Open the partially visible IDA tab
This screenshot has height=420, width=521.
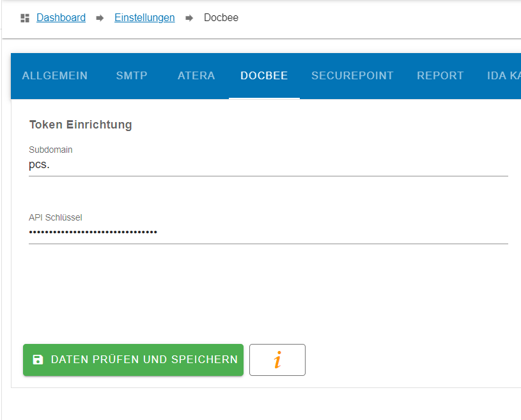(x=503, y=76)
